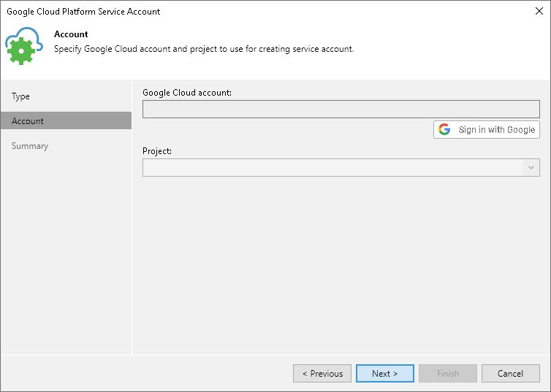Image resolution: width=551 pixels, height=392 pixels.
Task: Close the Google Cloud Platform Service Account dialog
Action: click(x=539, y=11)
